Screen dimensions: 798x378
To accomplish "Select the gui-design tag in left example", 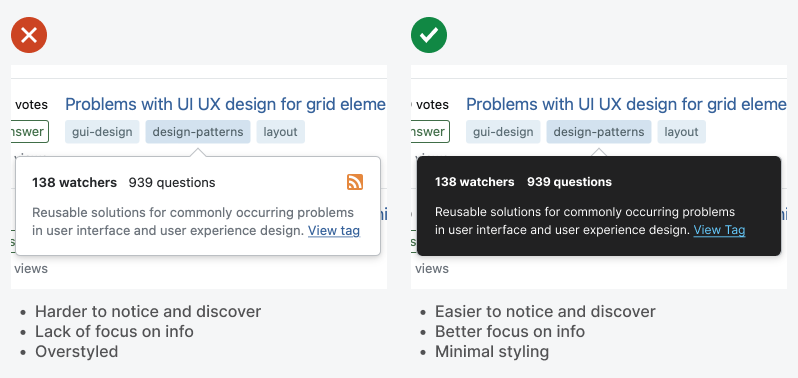I will pyautogui.click(x=102, y=132).
